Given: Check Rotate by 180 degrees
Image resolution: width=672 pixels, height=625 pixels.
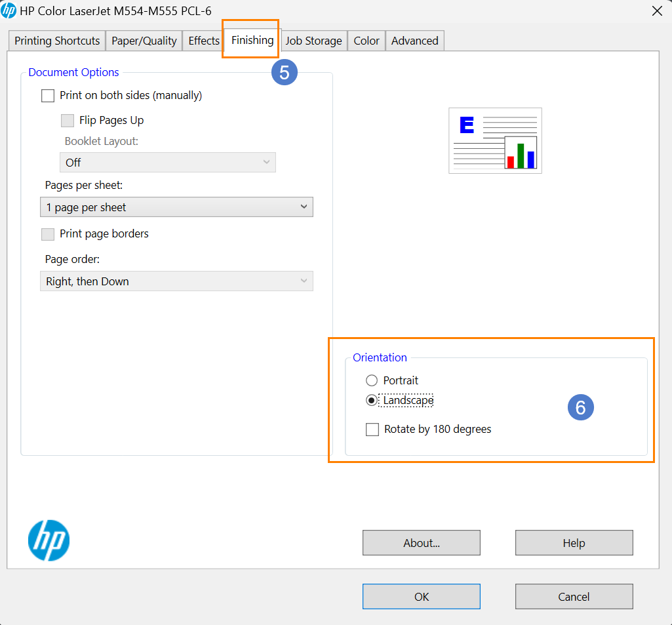Looking at the screenshot, I should click(372, 429).
